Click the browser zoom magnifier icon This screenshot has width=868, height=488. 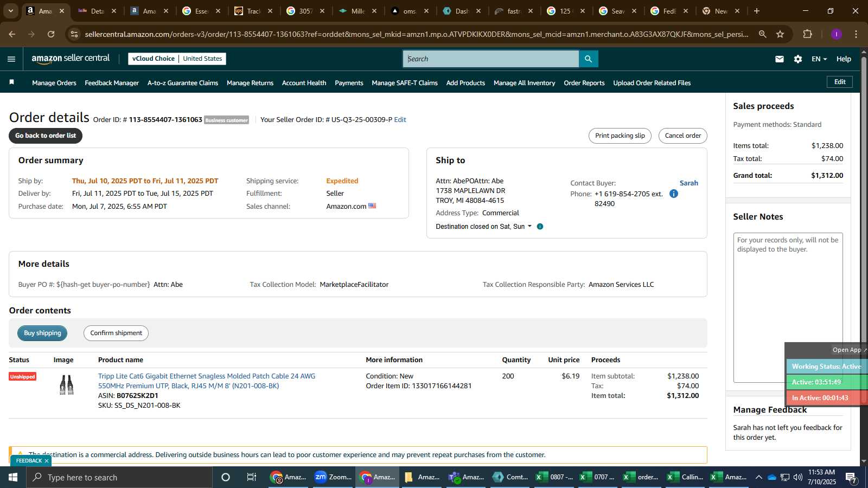763,34
